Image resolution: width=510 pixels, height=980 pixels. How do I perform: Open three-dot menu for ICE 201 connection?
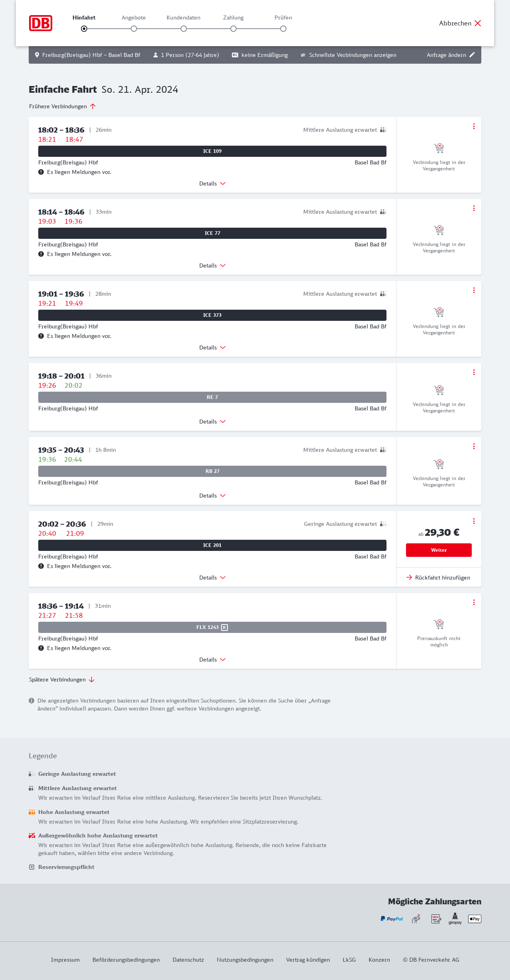point(474,521)
